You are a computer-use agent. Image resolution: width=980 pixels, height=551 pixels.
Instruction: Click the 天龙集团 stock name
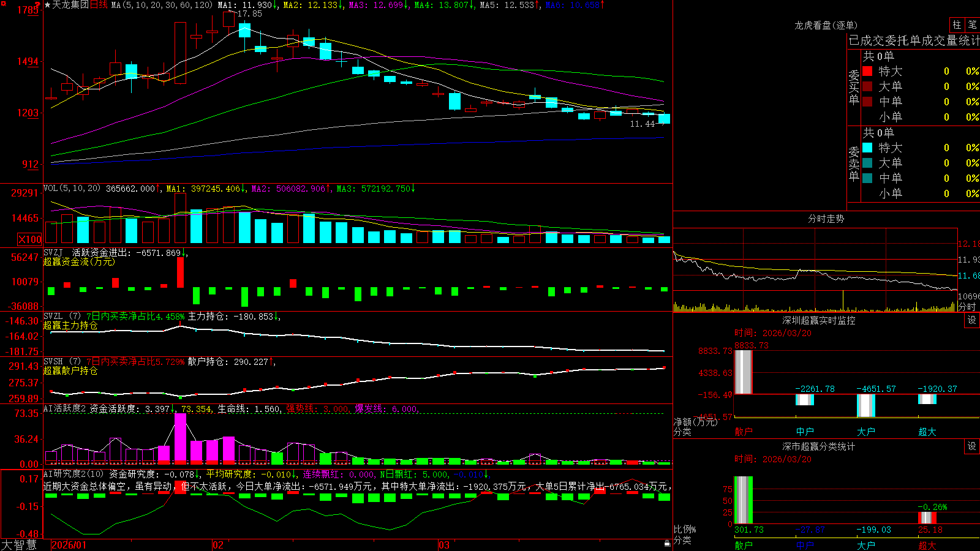click(70, 5)
